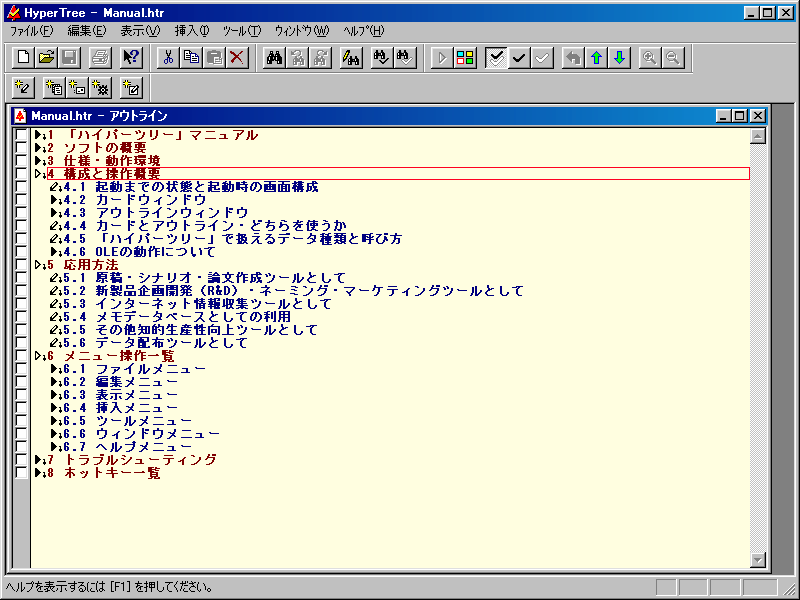Click the colored four-squares card view icon
This screenshot has width=800, height=600.
(465, 58)
